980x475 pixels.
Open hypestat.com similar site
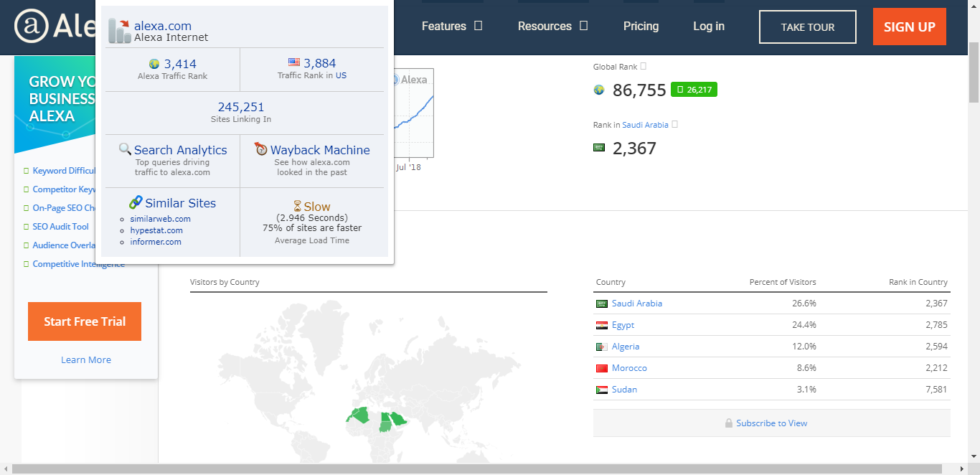156,230
